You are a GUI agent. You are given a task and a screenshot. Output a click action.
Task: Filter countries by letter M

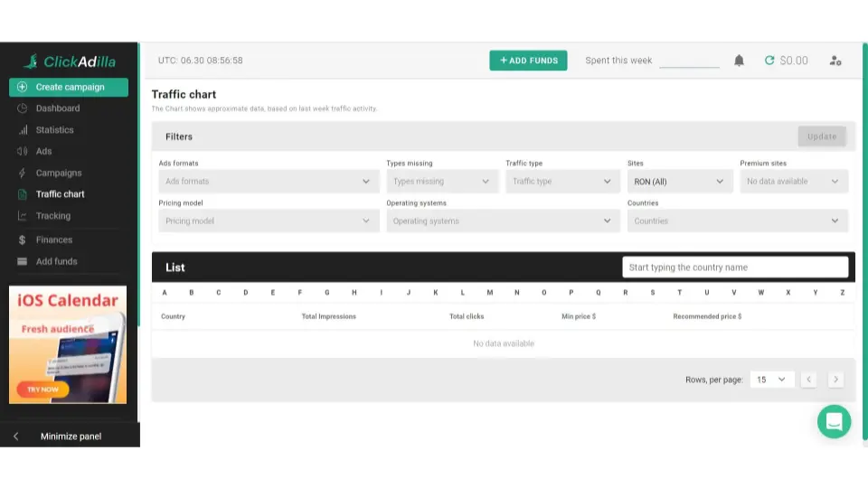coord(490,293)
